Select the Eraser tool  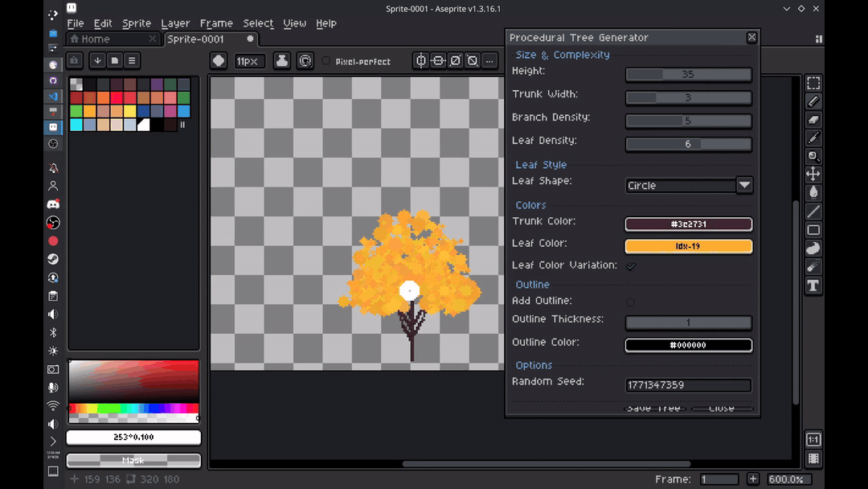(x=813, y=120)
